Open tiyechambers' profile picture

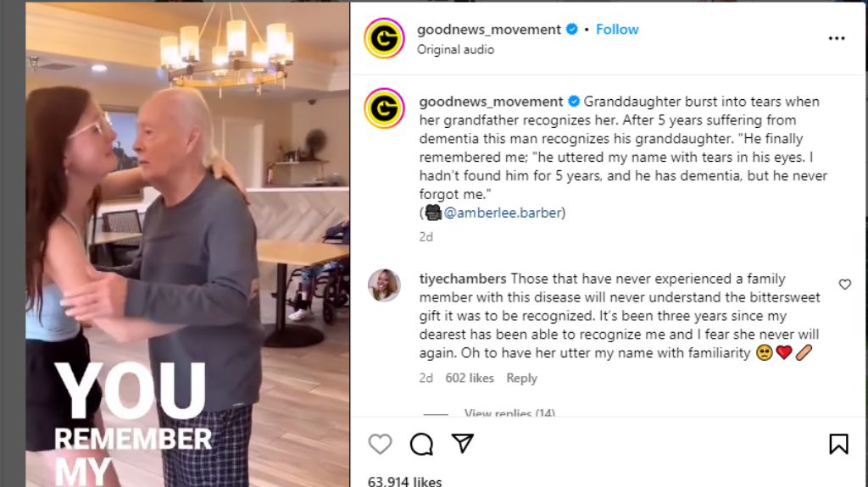click(384, 285)
